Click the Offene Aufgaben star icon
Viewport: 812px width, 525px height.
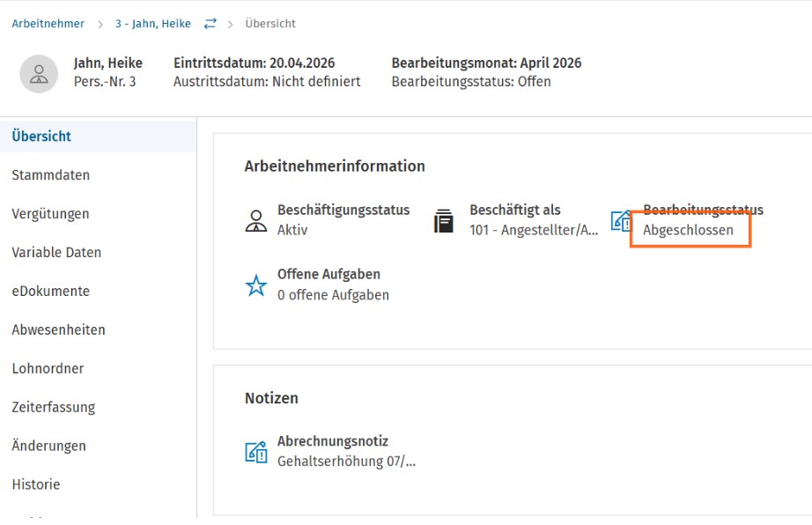[255, 285]
